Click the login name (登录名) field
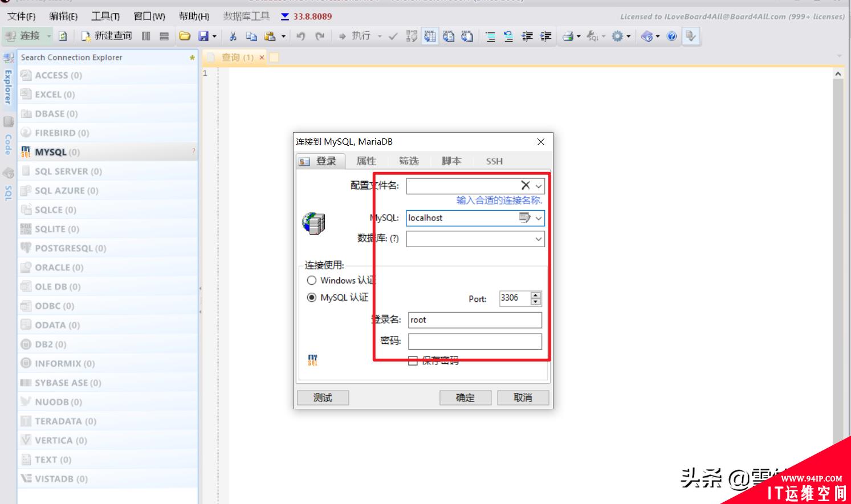This screenshot has width=851, height=504. (x=475, y=320)
